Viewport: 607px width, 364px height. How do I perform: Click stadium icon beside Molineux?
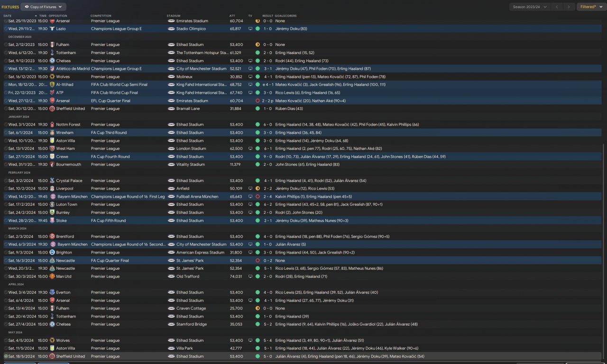pos(172,77)
